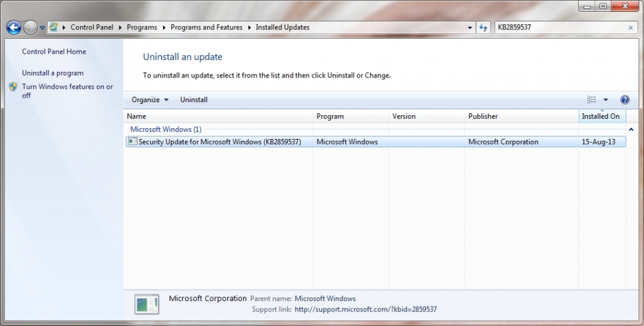The height and width of the screenshot is (326, 644).
Task: Expand arrow after Programs and Features breadcrumb
Action: [x=249, y=28]
